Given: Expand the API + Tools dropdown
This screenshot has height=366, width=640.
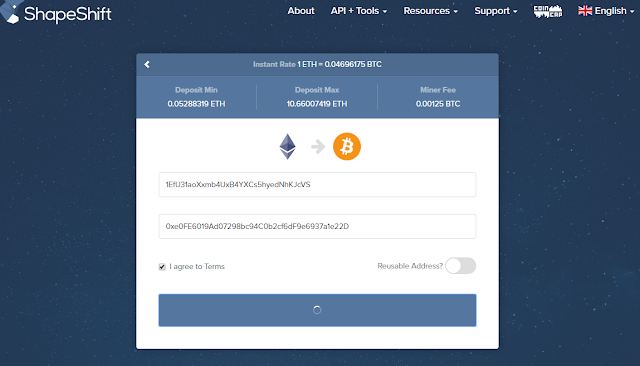Looking at the screenshot, I should (x=359, y=11).
